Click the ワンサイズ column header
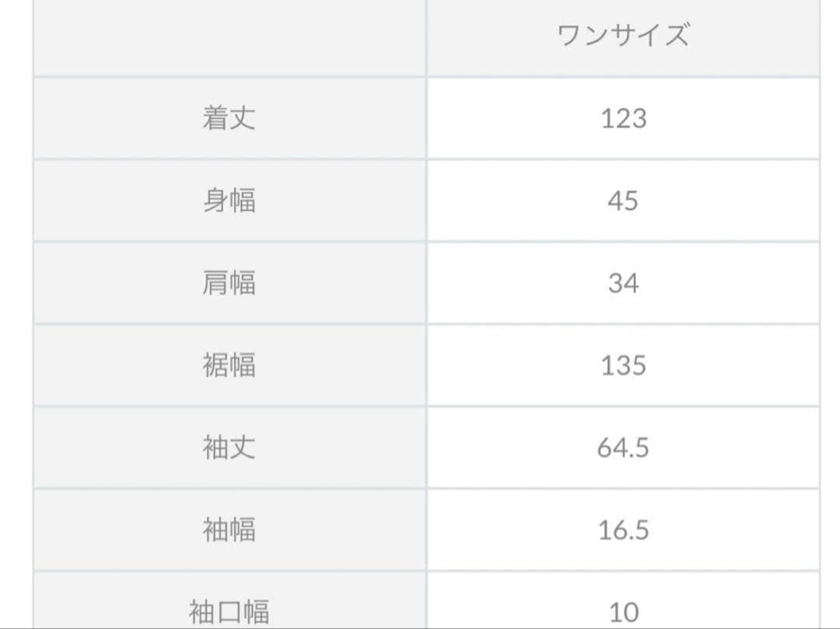This screenshot has width=840, height=629. tap(623, 35)
